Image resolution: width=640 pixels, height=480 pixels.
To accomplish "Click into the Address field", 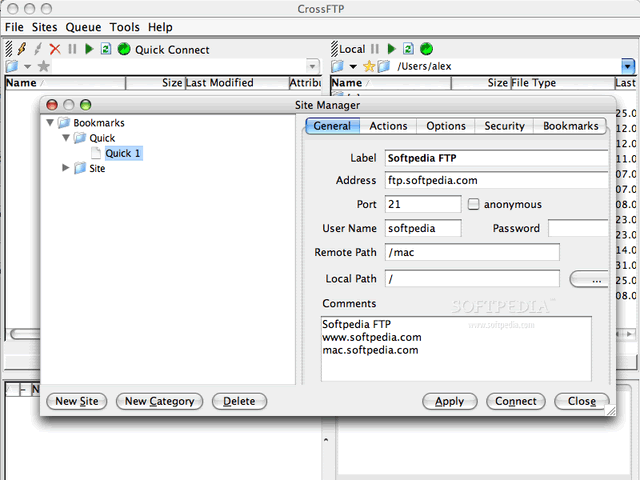I will click(x=496, y=180).
